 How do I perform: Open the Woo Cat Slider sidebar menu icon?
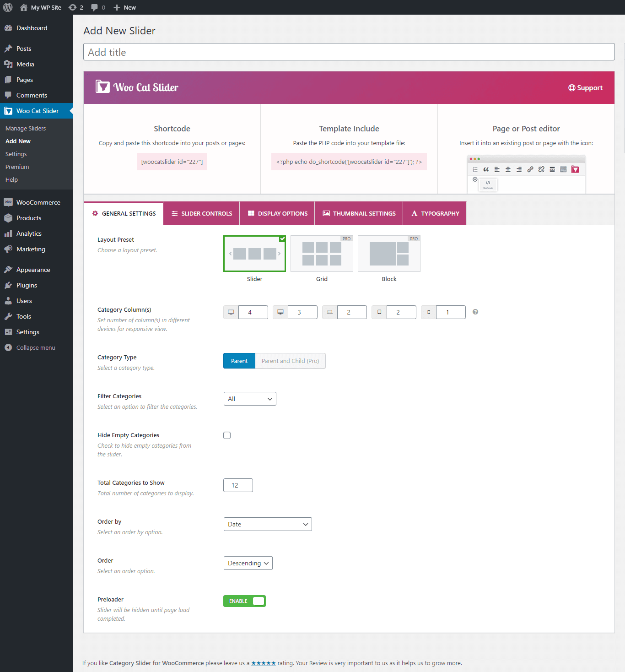pos(8,111)
